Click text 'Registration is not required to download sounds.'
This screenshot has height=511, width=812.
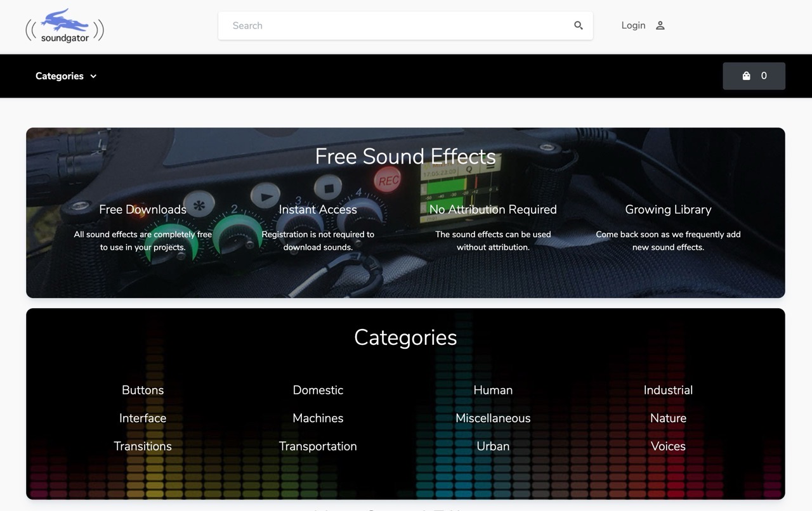tap(318, 240)
